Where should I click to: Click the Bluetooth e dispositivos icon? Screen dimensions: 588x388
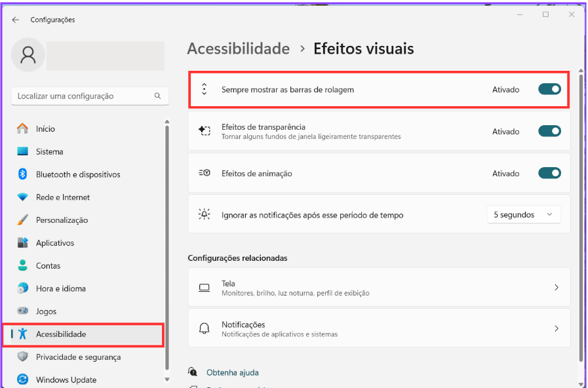click(x=23, y=174)
